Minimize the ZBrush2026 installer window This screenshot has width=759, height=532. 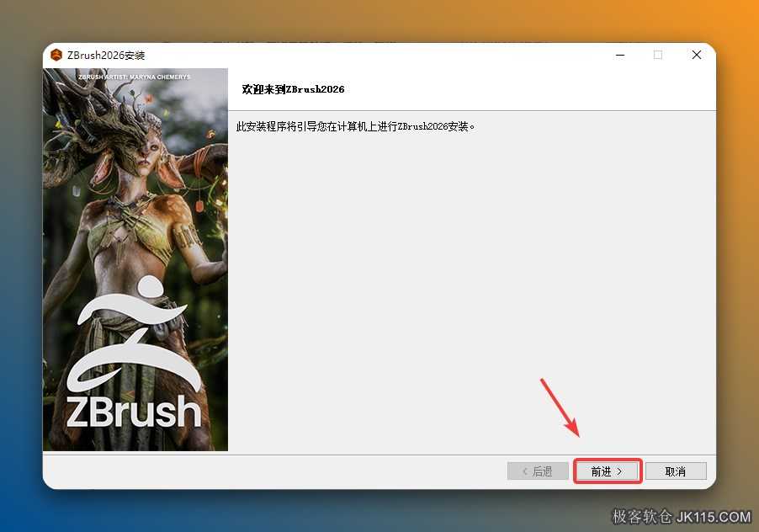coord(620,56)
